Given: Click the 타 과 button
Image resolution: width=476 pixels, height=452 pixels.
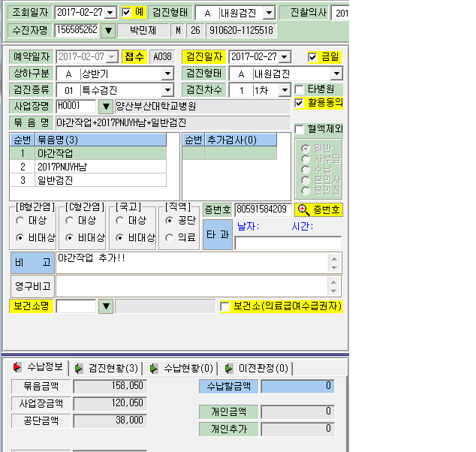Looking at the screenshot, I should [218, 235].
